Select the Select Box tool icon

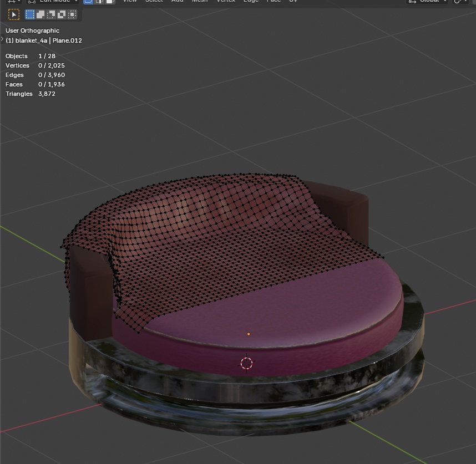[x=14, y=14]
